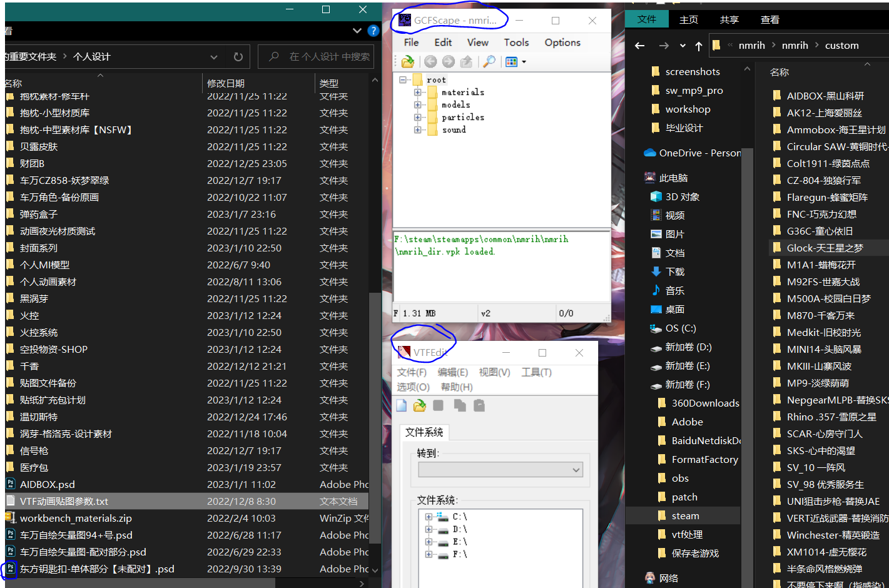Open the File menu in GCFScape
This screenshot has width=889, height=588.
pyautogui.click(x=411, y=42)
